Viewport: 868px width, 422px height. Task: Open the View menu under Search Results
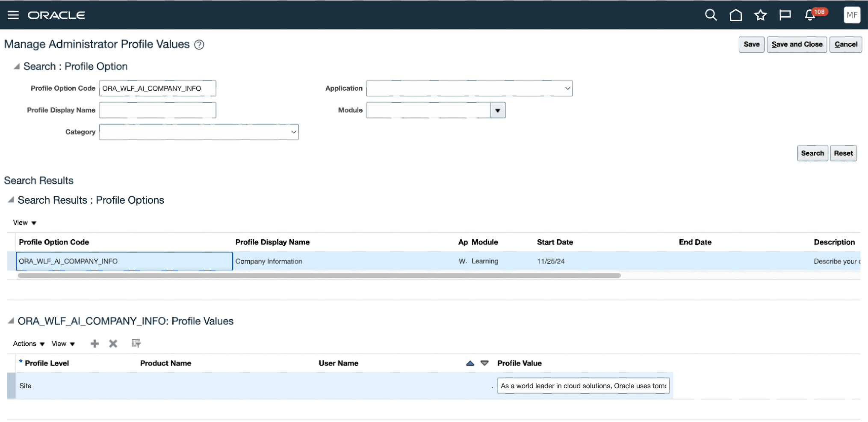[24, 222]
